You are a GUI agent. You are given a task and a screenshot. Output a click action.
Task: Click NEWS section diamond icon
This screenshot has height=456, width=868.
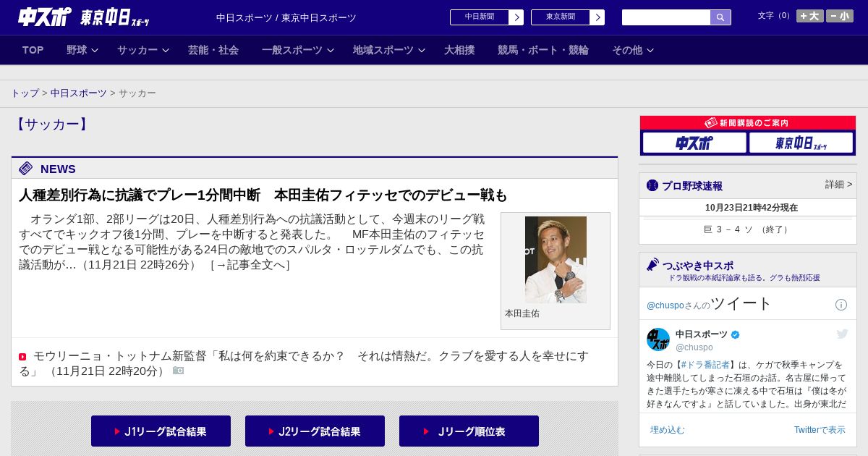pos(26,169)
